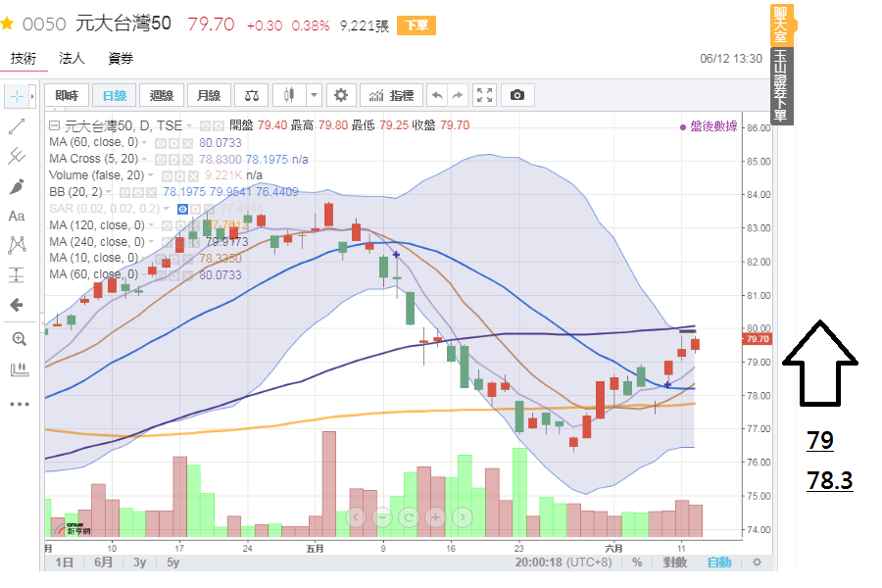Set chart range to 5y

coord(172,563)
